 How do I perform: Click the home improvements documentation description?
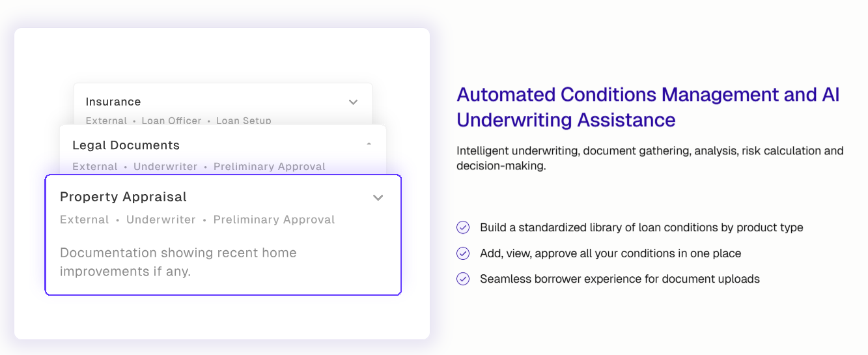(x=178, y=262)
